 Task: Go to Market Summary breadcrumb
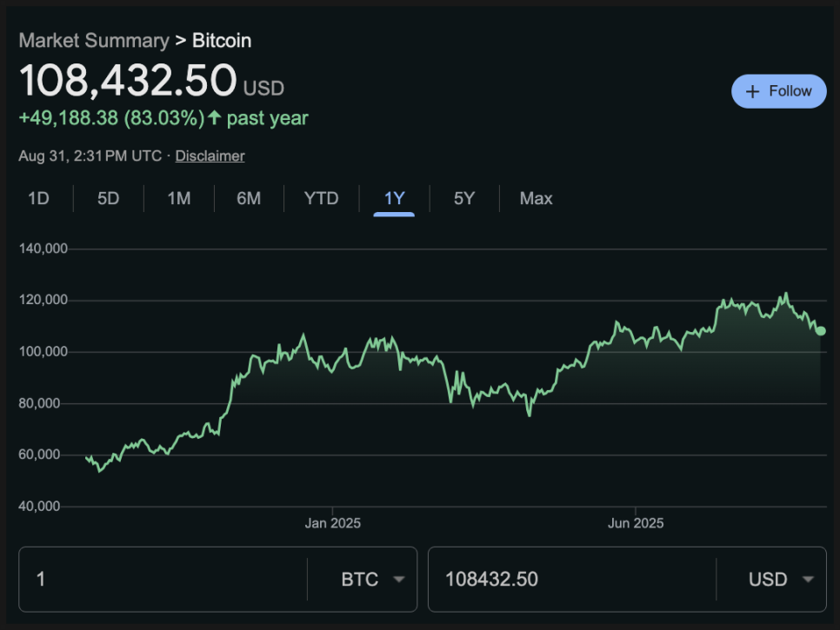click(x=94, y=41)
